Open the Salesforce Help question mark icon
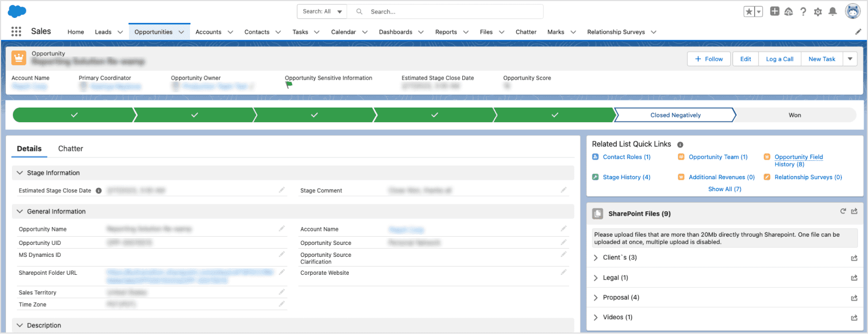868x334 pixels. 803,11
